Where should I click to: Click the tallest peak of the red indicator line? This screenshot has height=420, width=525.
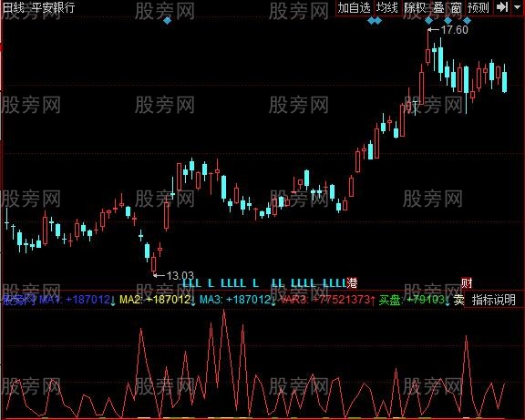(223, 312)
